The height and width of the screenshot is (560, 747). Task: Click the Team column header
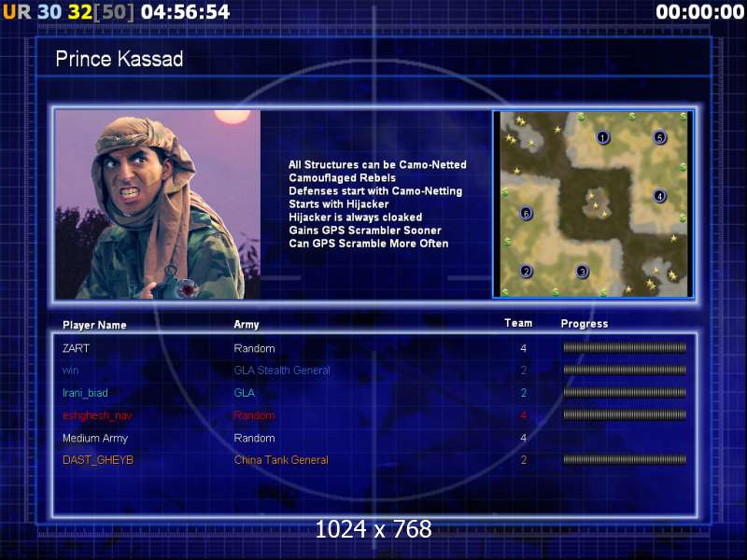point(518,323)
